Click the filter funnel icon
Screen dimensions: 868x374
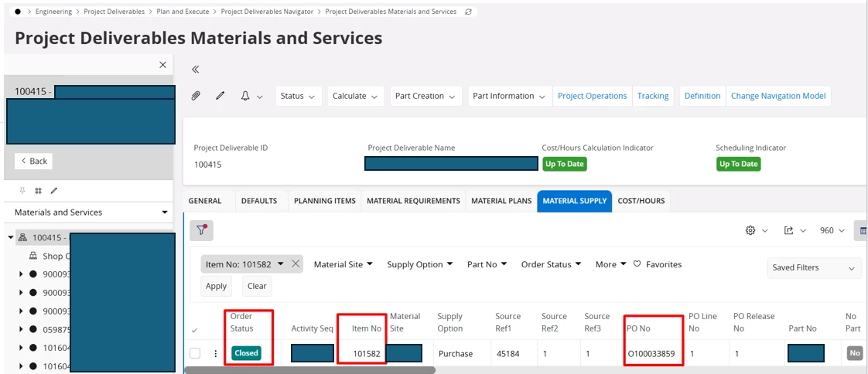click(201, 231)
